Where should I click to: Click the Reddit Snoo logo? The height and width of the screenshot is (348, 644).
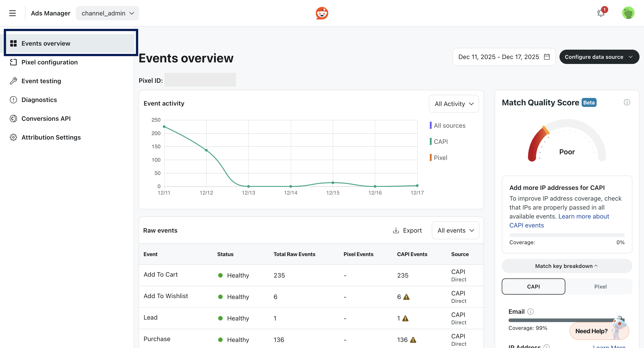tap(322, 13)
